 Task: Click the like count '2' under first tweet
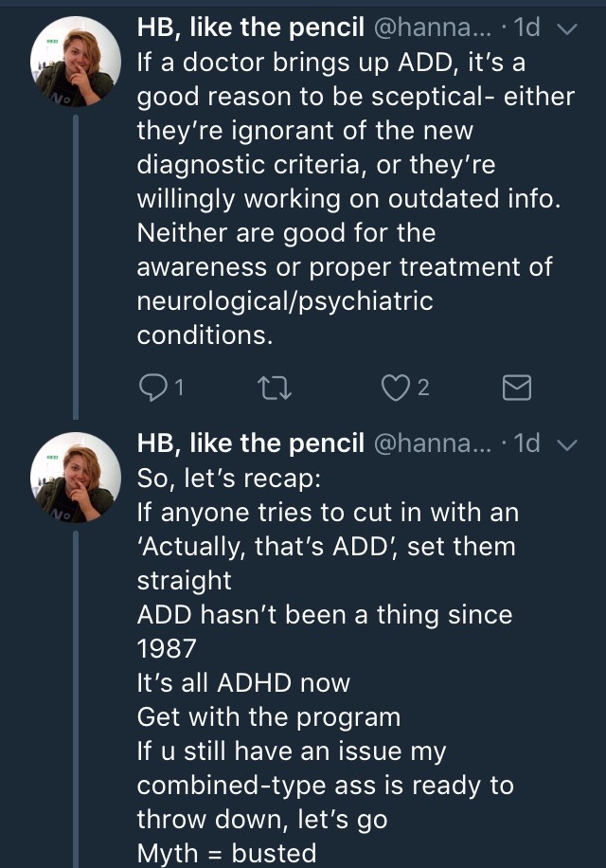point(423,387)
